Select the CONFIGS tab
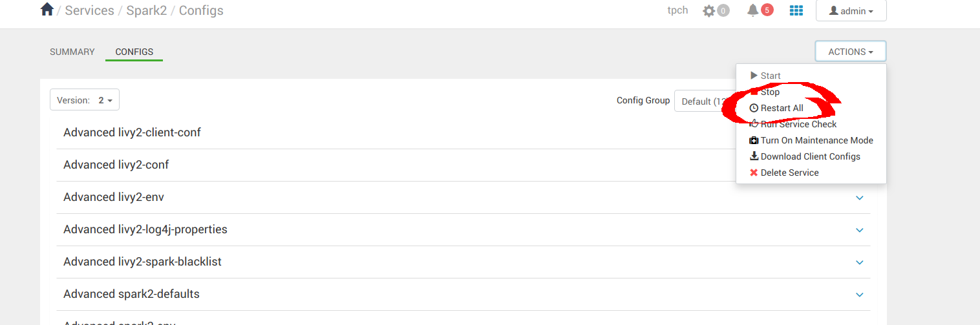Viewport: 980px width, 325px height. pyautogui.click(x=134, y=52)
